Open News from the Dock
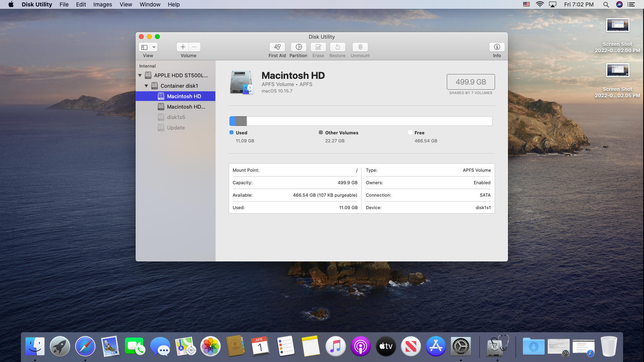This screenshot has height=362, width=644. 411,346
